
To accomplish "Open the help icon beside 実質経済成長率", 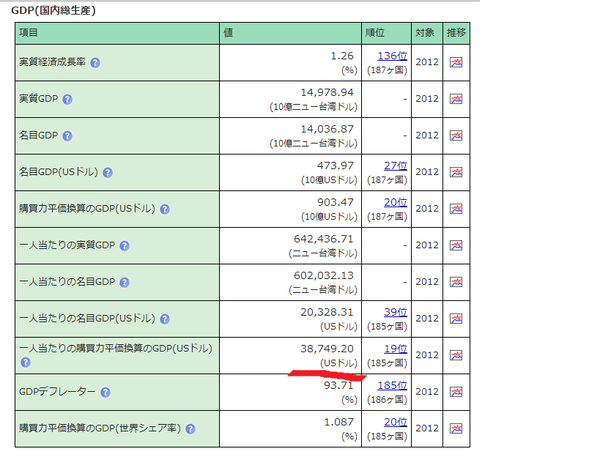I will (x=95, y=63).
